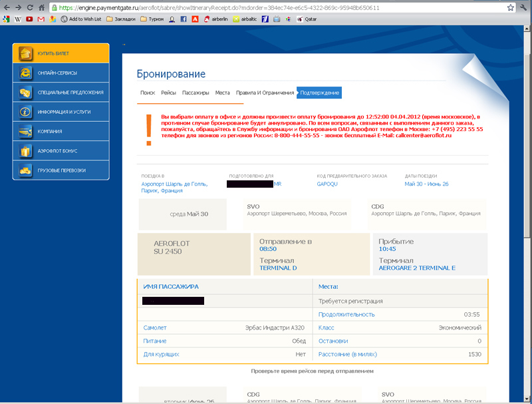Go to the Рейсы booking step
The image size is (532, 404).
(x=168, y=93)
